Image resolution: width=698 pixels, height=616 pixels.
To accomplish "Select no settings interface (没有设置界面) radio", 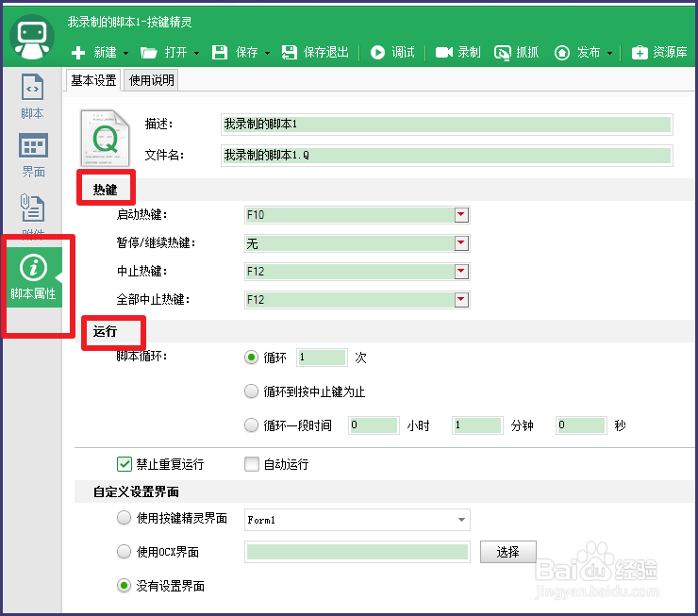I will pyautogui.click(x=124, y=585).
